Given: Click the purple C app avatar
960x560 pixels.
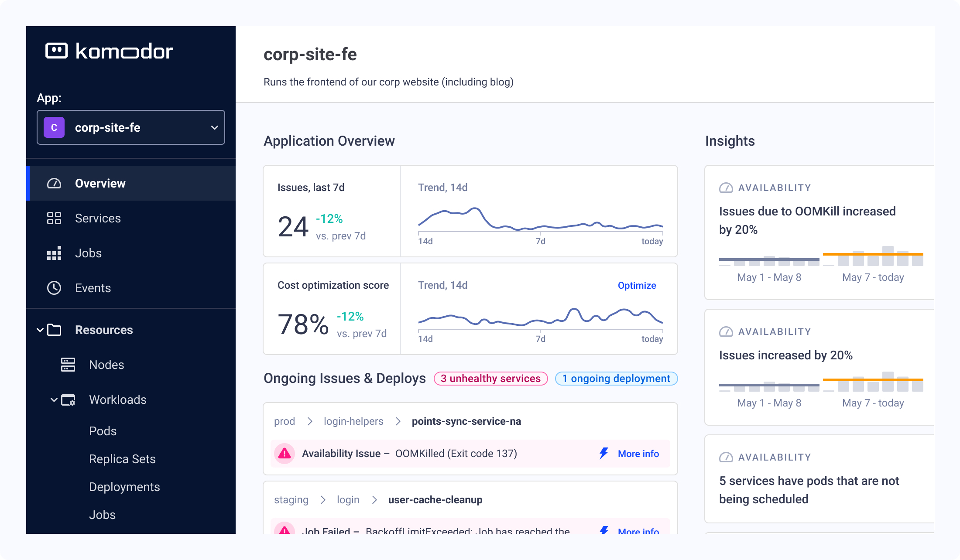Looking at the screenshot, I should pyautogui.click(x=54, y=127).
